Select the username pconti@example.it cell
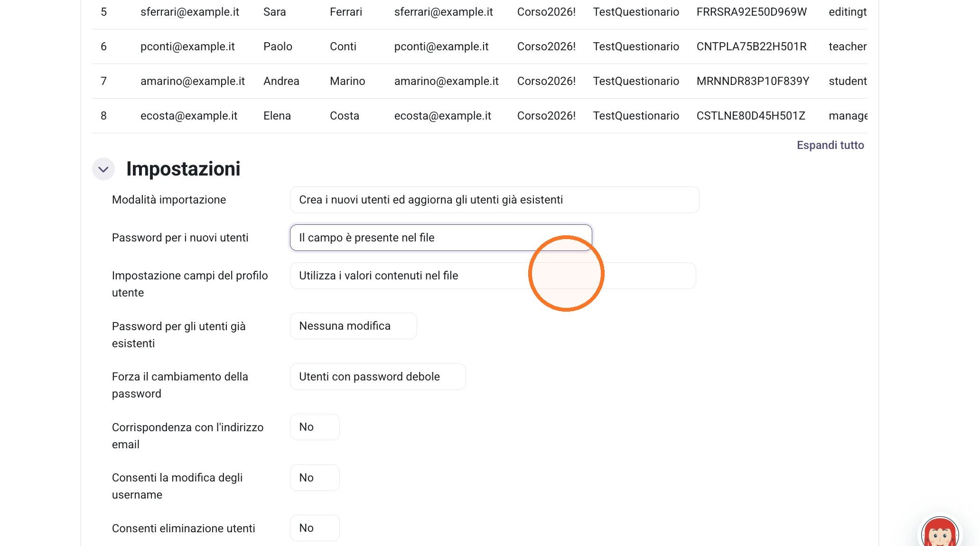Viewport: 980px width, 546px height. pyautogui.click(x=187, y=46)
